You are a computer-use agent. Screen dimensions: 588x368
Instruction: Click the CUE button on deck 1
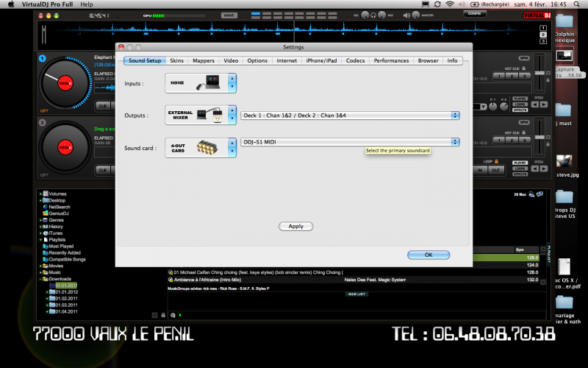(x=102, y=106)
